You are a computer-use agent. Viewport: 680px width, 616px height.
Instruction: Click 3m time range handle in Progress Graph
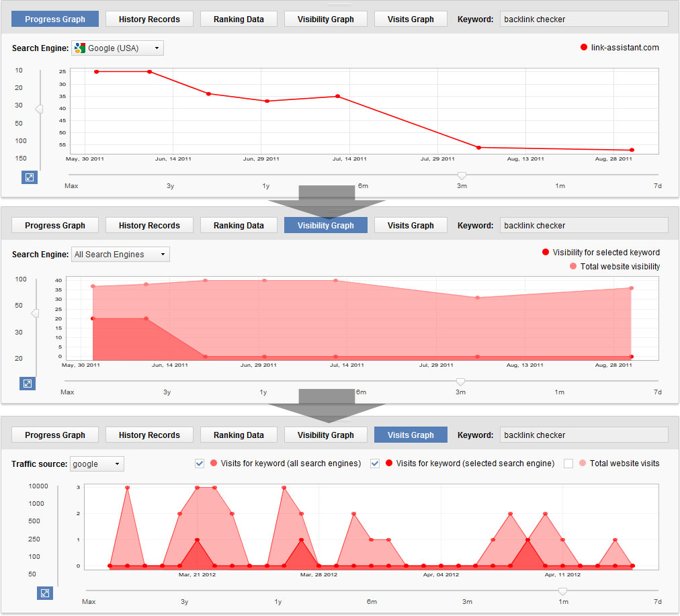coord(462,175)
